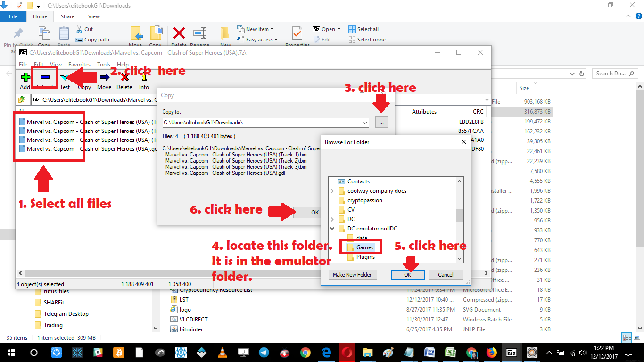The width and height of the screenshot is (644, 362).
Task: Click Cancel in Browse For Folder
Action: coord(446,274)
